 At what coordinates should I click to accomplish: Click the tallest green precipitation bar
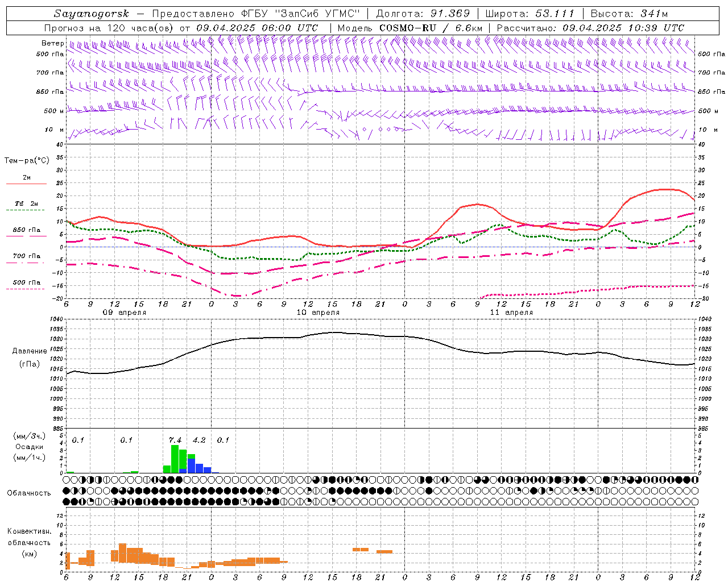(x=175, y=459)
